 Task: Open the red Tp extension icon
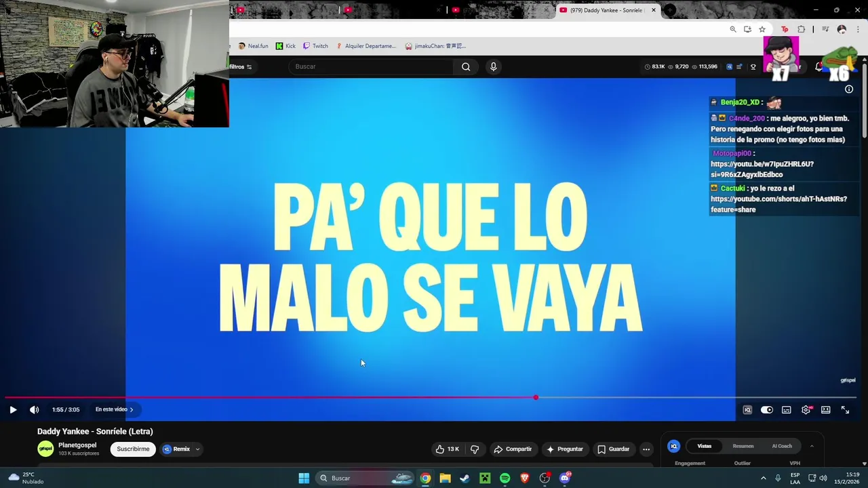point(785,29)
